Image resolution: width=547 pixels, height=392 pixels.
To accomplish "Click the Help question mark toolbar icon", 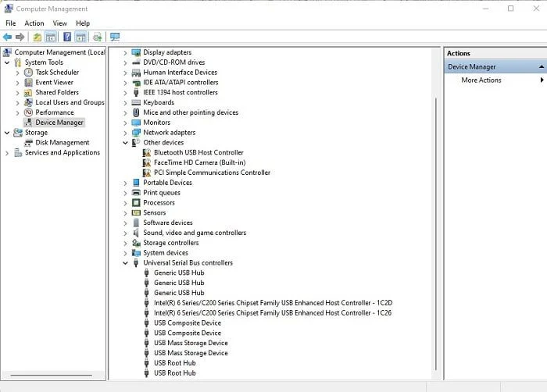I will pyautogui.click(x=67, y=37).
